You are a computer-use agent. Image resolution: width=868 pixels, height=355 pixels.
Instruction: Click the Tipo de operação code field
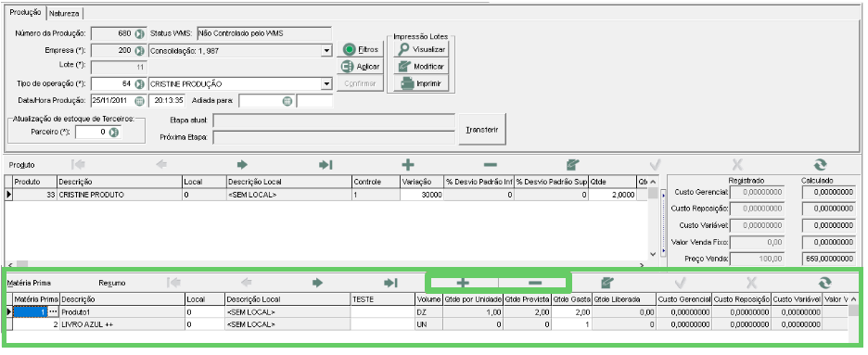point(112,84)
